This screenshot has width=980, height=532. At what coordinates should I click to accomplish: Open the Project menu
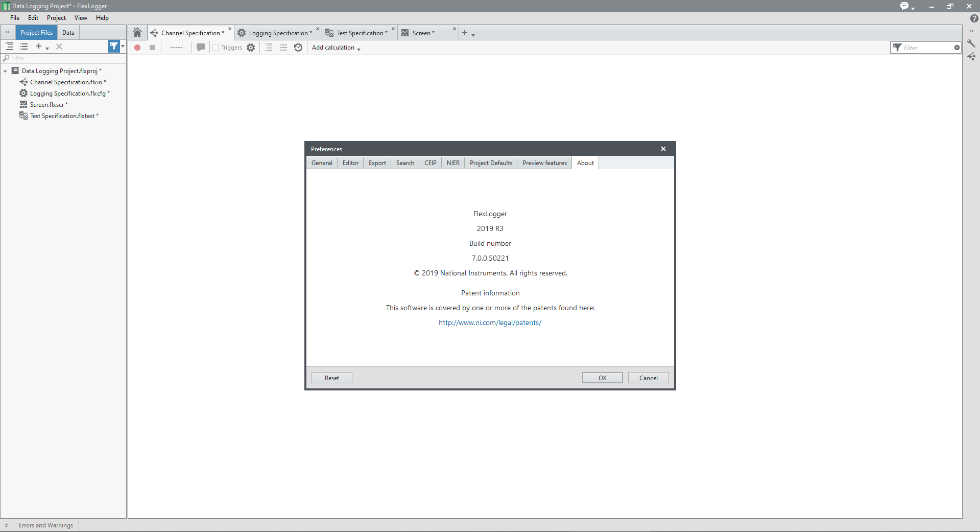(56, 18)
